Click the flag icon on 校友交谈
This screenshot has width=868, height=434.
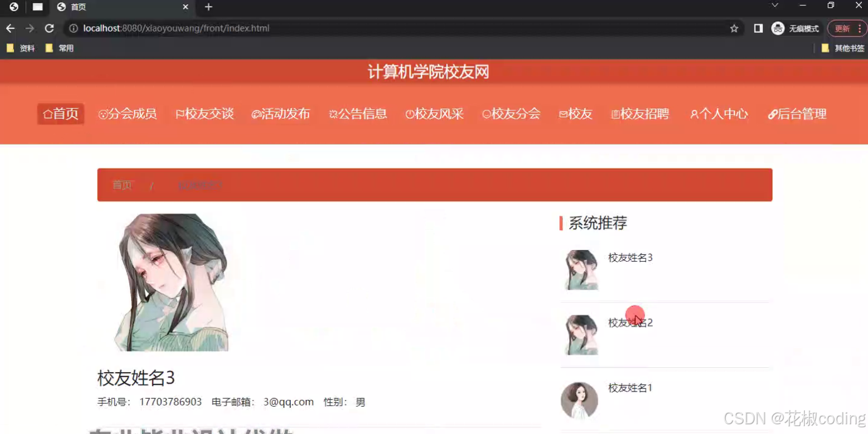180,114
